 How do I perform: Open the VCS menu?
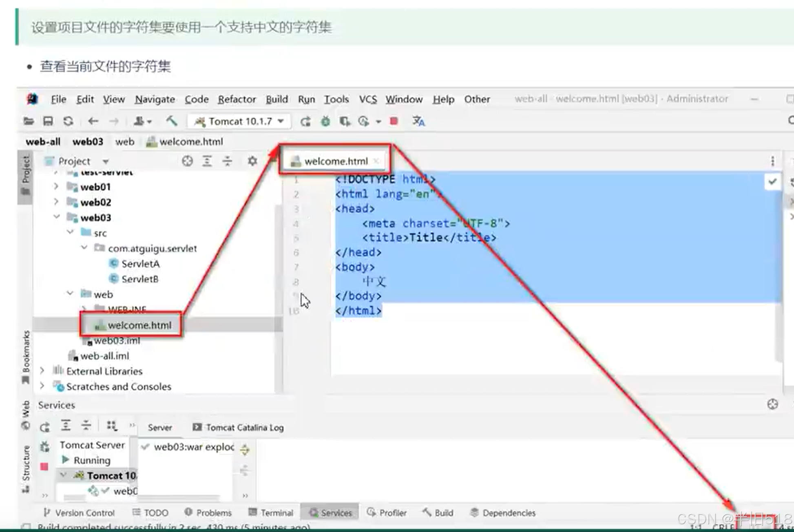point(368,99)
